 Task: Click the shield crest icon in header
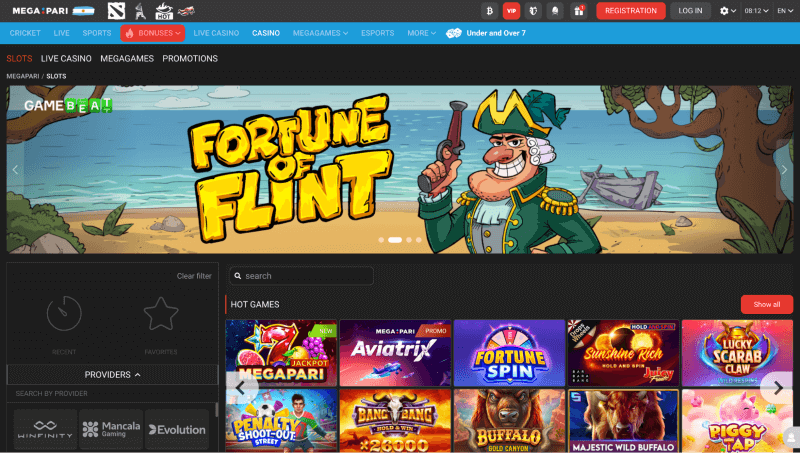pyautogui.click(x=533, y=11)
